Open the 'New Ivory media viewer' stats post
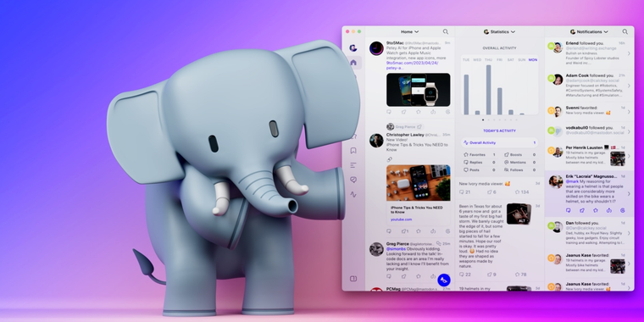The height and width of the screenshot is (322, 644). click(x=499, y=188)
